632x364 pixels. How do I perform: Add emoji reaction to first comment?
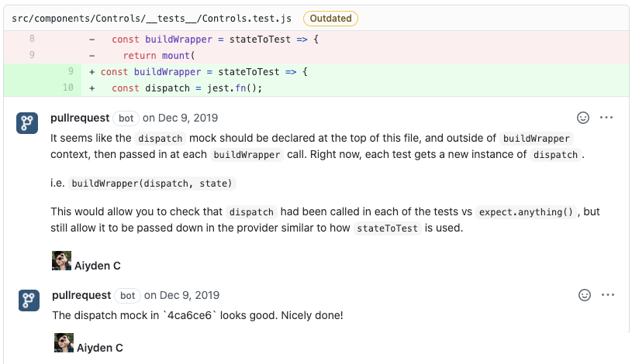pyautogui.click(x=583, y=118)
